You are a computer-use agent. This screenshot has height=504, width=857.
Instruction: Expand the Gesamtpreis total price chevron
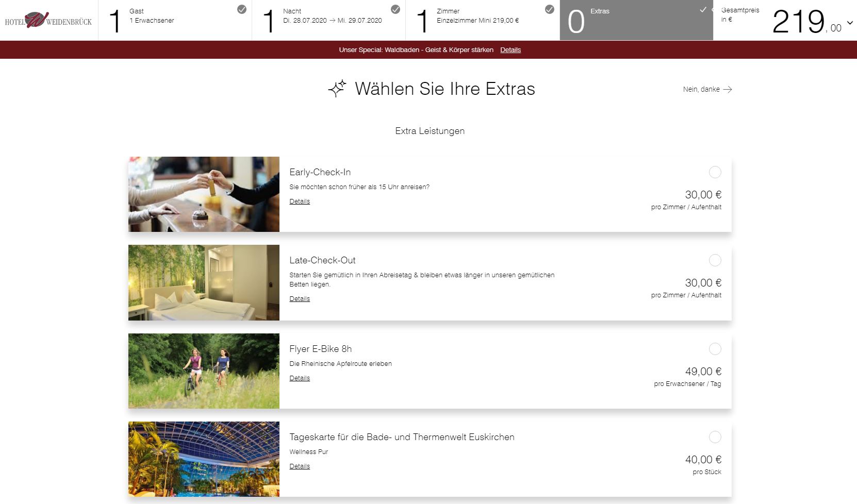pos(850,23)
